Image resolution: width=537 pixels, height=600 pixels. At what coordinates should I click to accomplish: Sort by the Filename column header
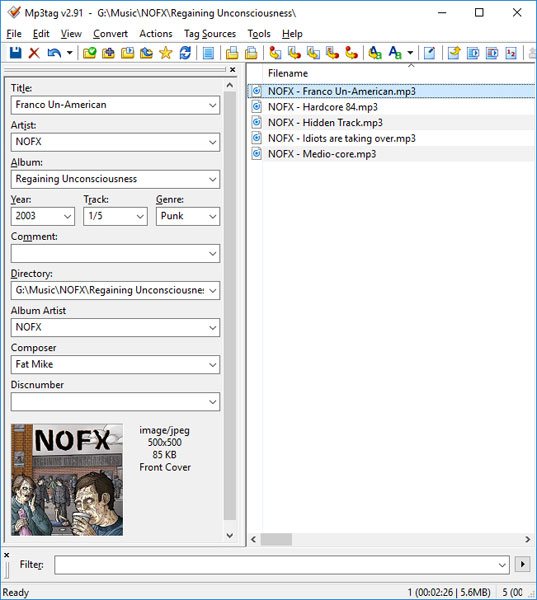point(288,73)
